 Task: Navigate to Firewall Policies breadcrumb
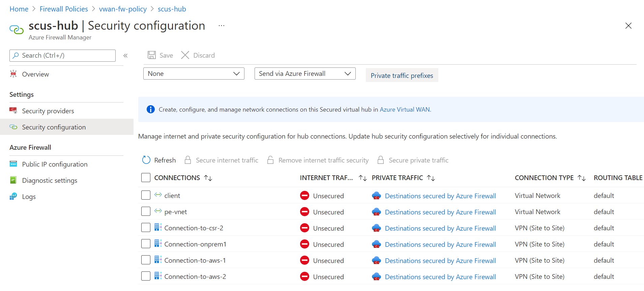click(64, 9)
